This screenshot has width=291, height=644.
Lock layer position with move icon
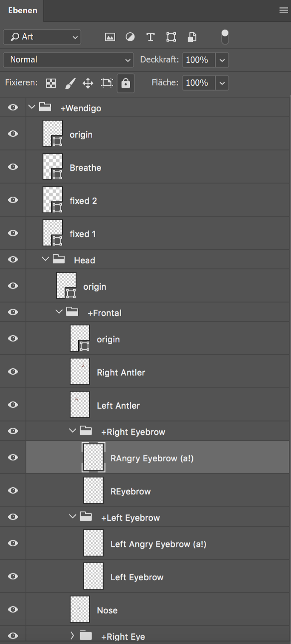[88, 83]
